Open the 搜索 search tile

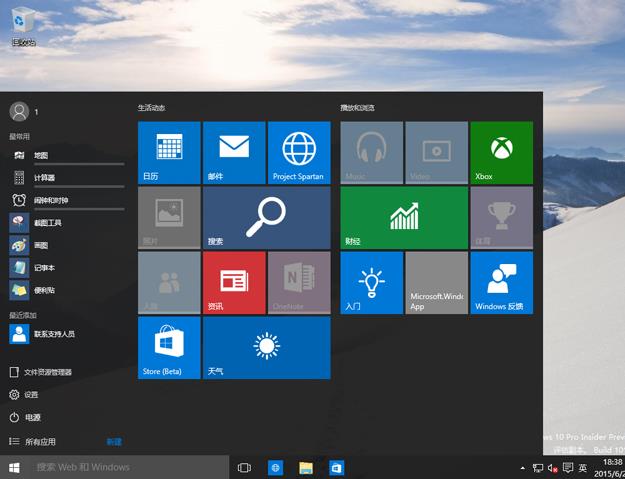pyautogui.click(x=267, y=218)
